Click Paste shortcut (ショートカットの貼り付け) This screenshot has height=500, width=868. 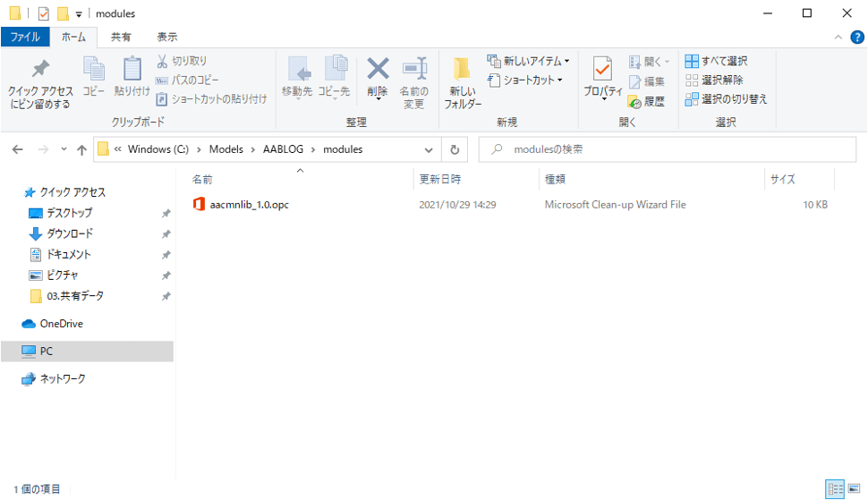tap(211, 99)
